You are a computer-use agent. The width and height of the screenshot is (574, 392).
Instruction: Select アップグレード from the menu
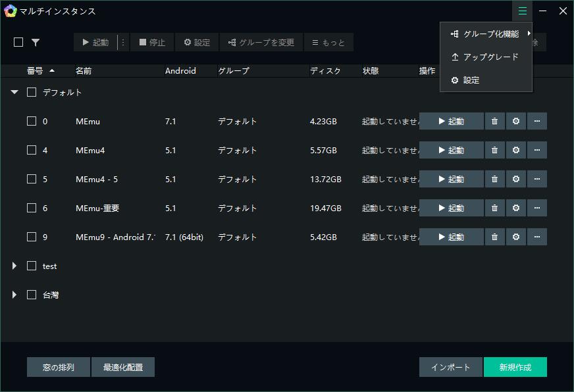[490, 57]
